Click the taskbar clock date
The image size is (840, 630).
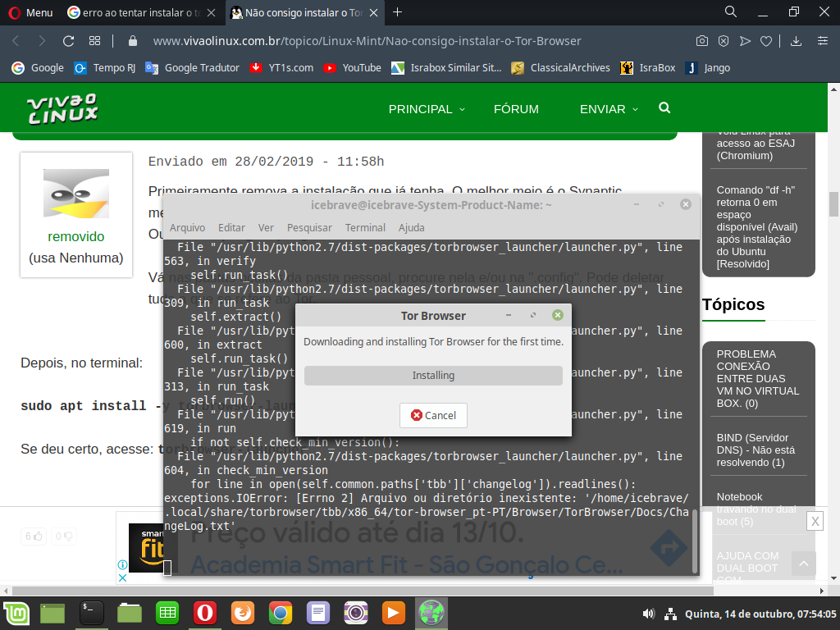pyautogui.click(x=760, y=614)
